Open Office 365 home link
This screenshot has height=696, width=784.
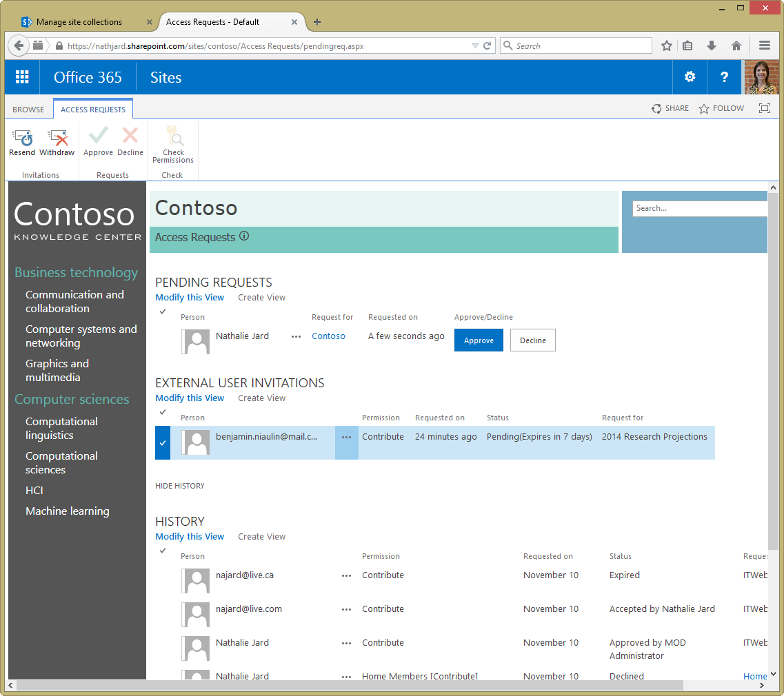(x=88, y=77)
